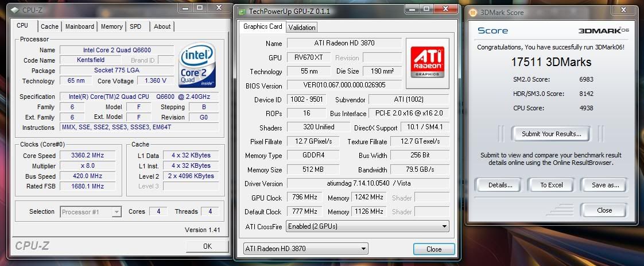This screenshot has width=644, height=266.
Task: Select the Graphics Card tab in GPU-Z
Action: (262, 26)
